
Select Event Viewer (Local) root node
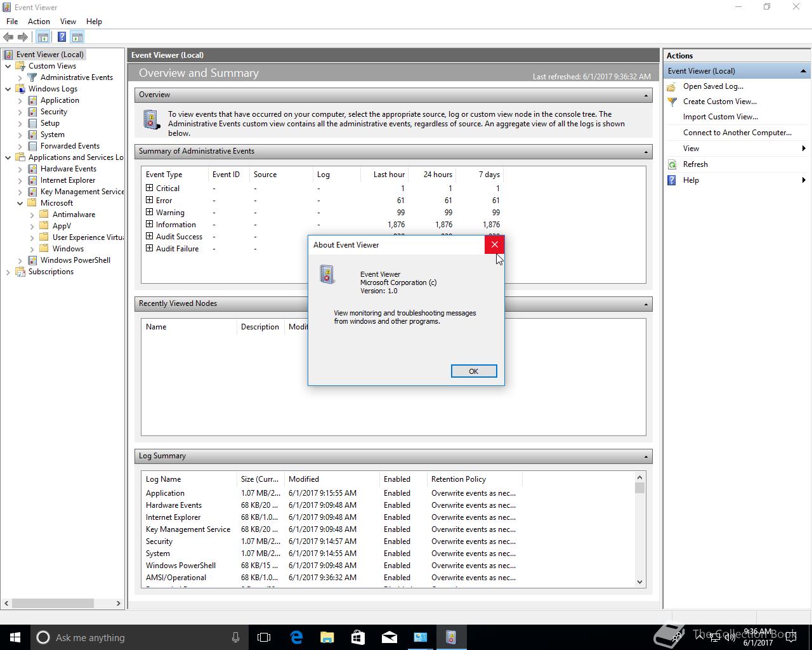point(49,55)
